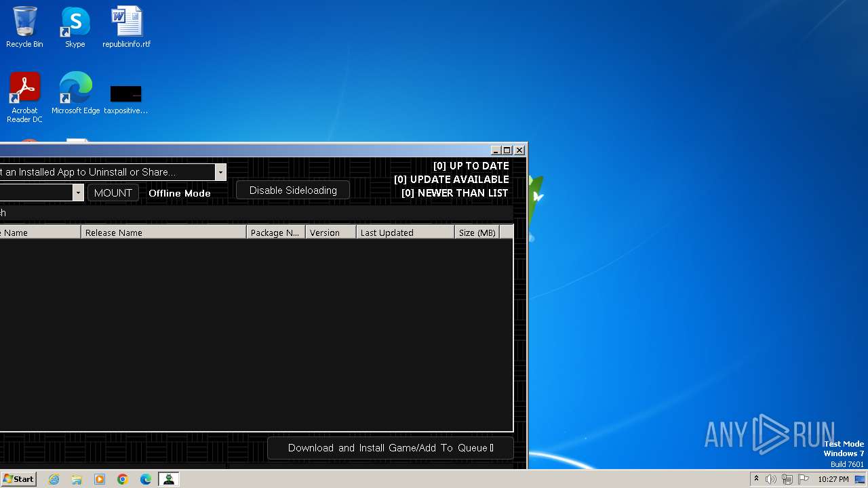Open the republicinfo.rtf document icon
Viewport: 868px width, 488px height.
126,27
